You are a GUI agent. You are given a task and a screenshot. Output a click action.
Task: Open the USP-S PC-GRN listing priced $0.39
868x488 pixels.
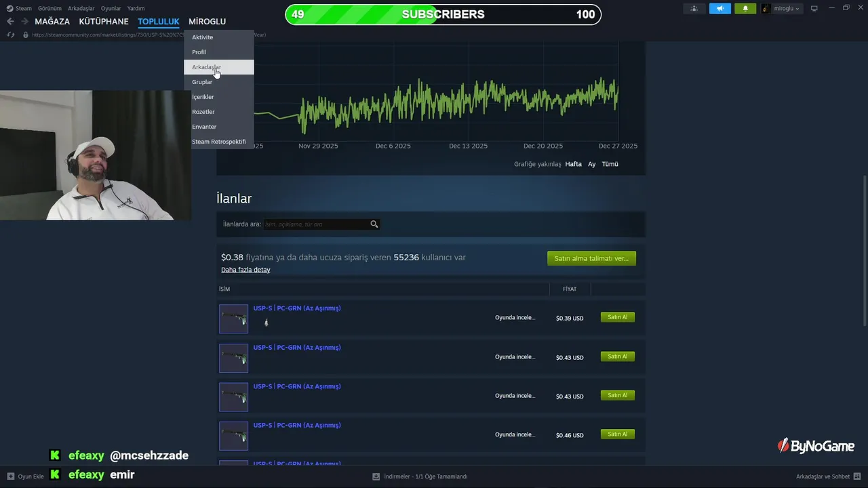pos(297,308)
